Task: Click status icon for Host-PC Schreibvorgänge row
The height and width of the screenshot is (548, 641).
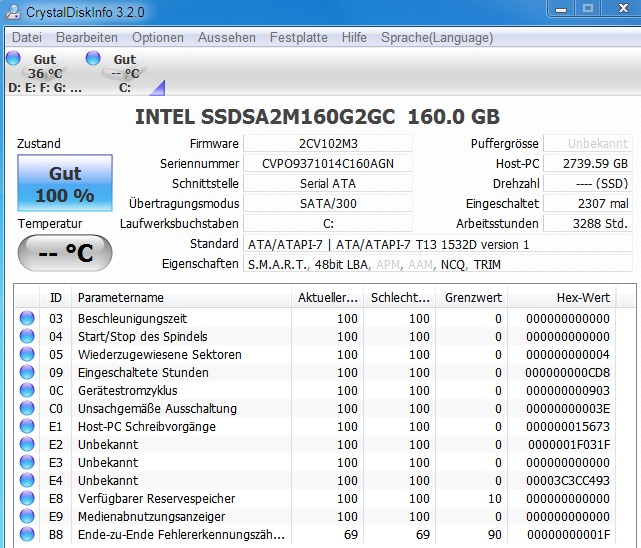Action: [x=27, y=426]
